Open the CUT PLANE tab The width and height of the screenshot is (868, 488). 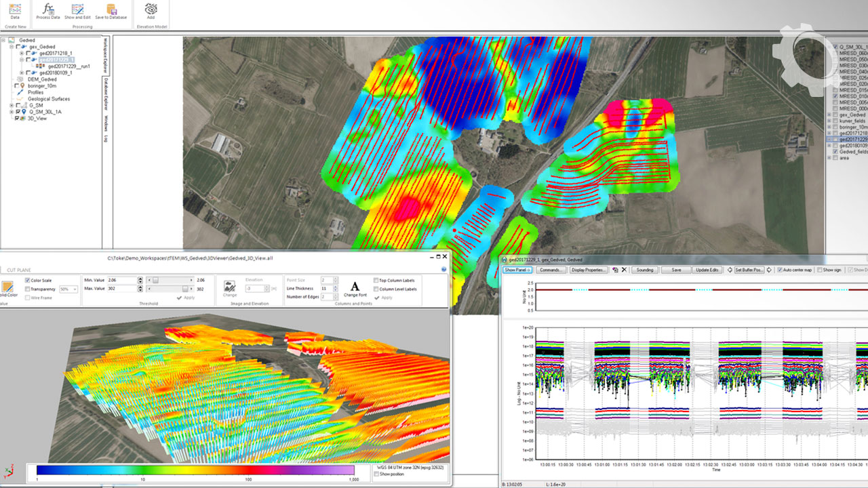tap(19, 270)
